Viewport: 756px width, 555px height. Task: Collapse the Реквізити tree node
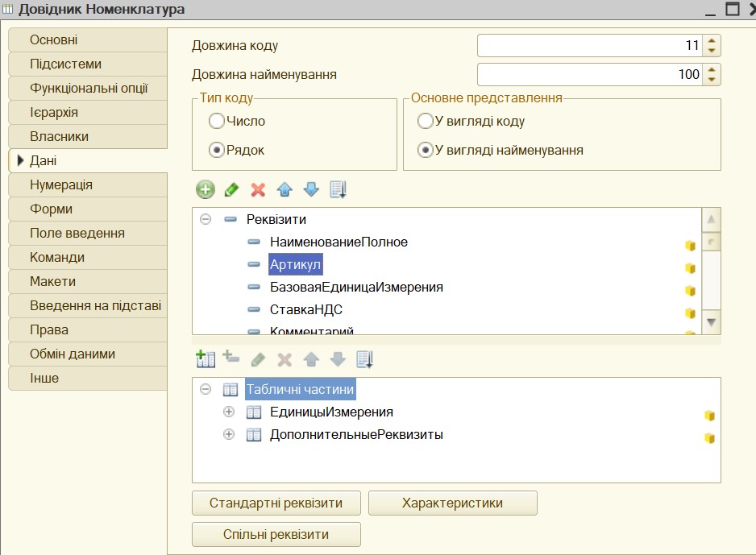(206, 220)
